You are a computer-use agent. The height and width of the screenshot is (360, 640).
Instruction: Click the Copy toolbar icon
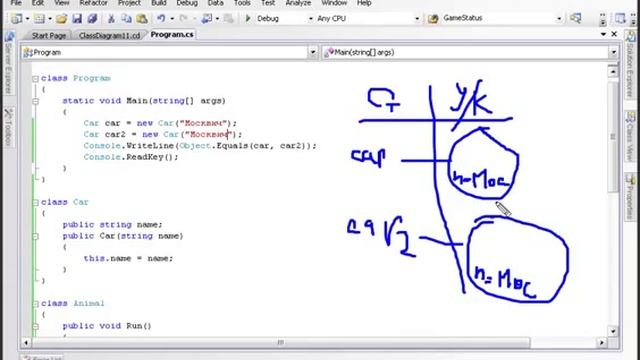tap(127, 18)
